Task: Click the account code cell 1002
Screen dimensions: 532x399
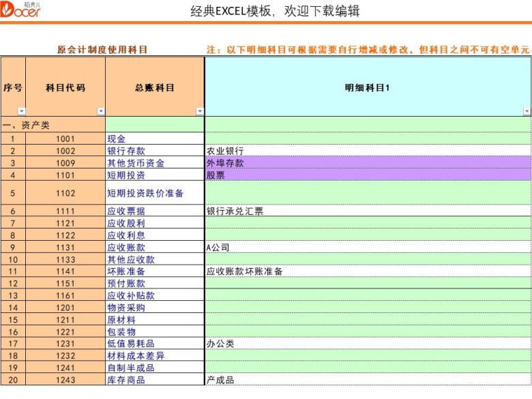Action: (65, 151)
